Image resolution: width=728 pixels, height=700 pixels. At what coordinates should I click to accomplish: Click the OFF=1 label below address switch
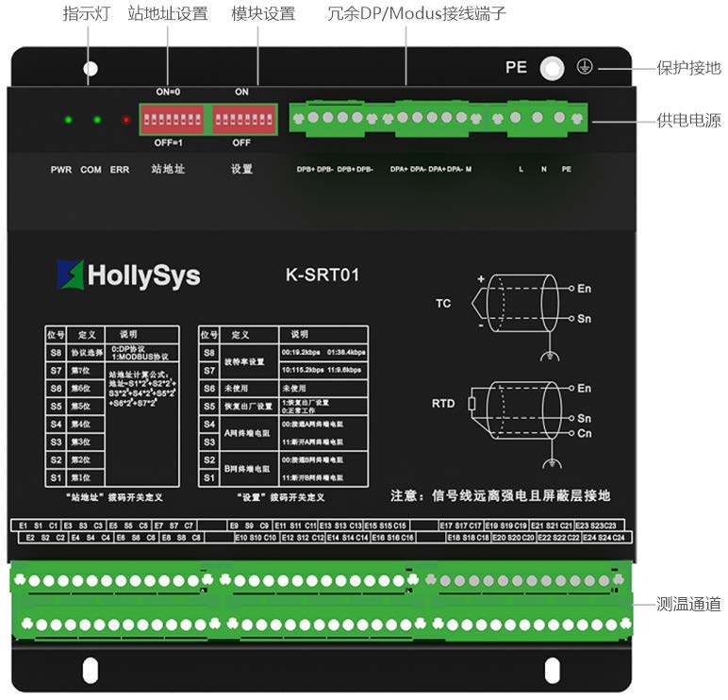(169, 142)
